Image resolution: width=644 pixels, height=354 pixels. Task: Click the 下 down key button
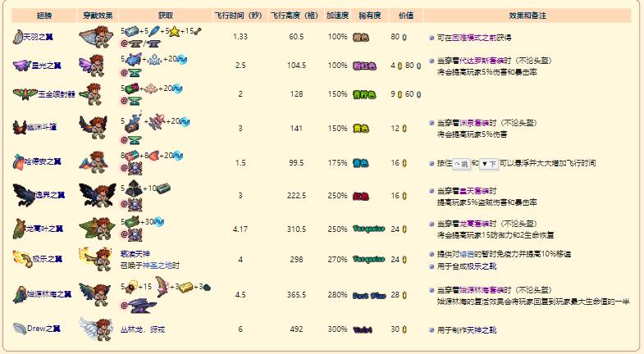click(x=489, y=163)
